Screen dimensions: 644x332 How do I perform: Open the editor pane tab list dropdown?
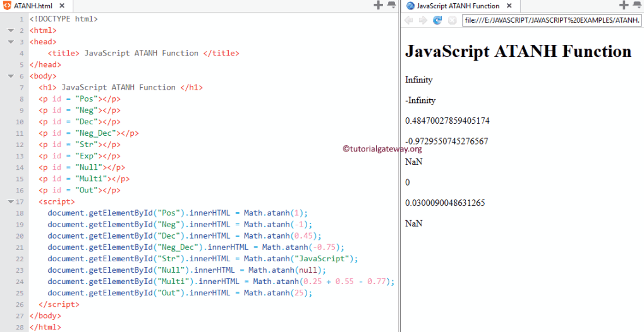click(391, 5)
